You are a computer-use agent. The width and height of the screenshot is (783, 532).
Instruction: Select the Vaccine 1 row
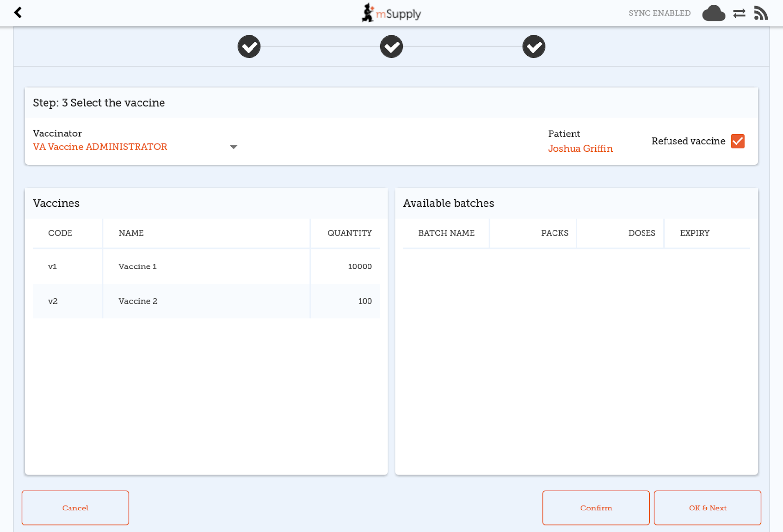tap(206, 266)
